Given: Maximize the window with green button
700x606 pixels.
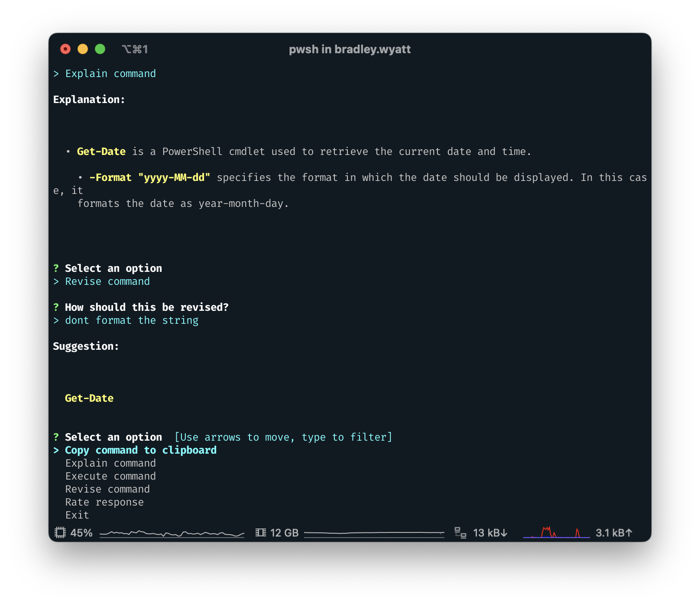Looking at the screenshot, I should click(100, 49).
